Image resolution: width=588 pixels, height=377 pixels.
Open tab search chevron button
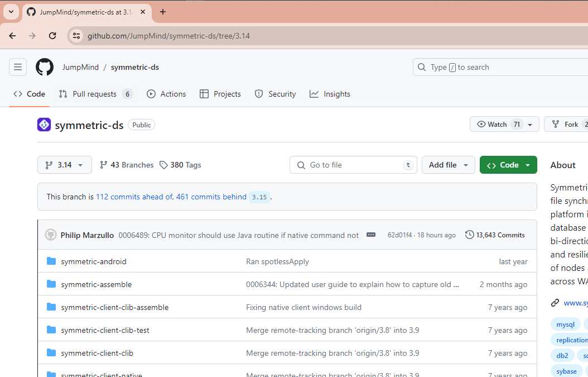pyautogui.click(x=11, y=12)
